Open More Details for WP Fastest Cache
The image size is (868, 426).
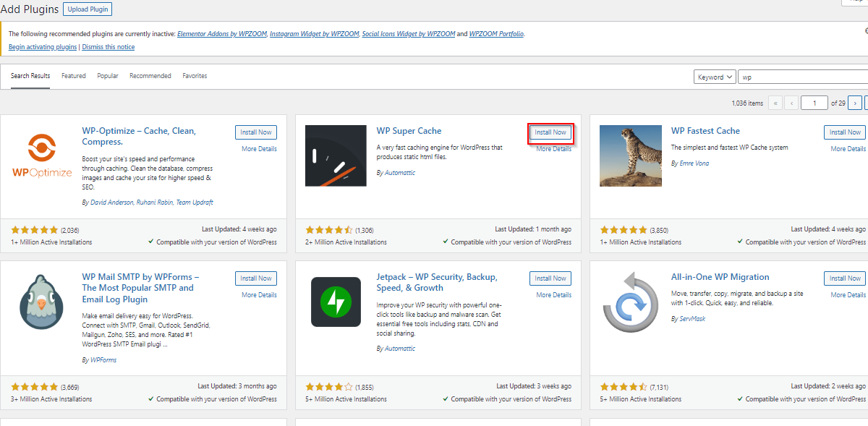pos(848,149)
